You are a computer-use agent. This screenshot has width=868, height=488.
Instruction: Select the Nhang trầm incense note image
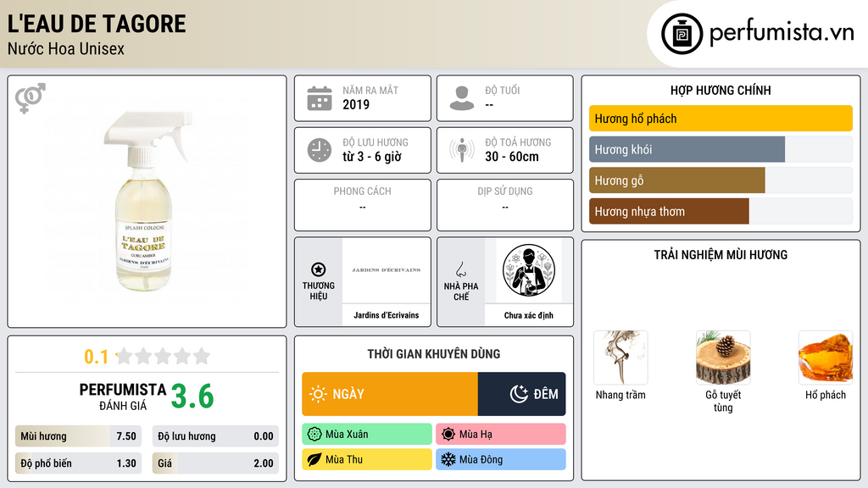tap(620, 358)
